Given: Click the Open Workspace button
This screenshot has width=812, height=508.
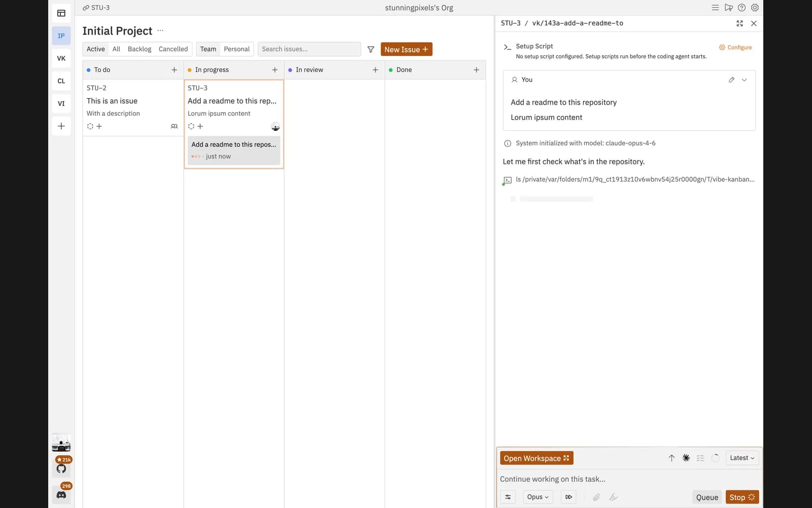Looking at the screenshot, I should 536,458.
